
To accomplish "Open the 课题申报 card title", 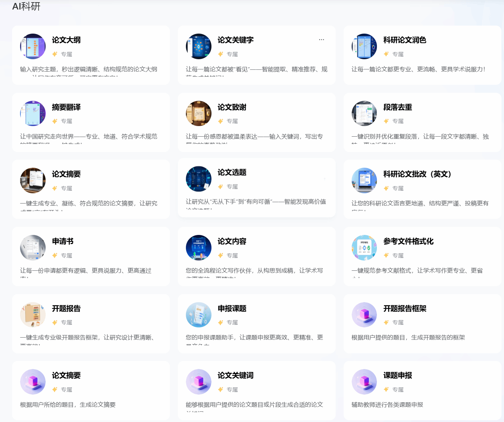I will 397,376.
